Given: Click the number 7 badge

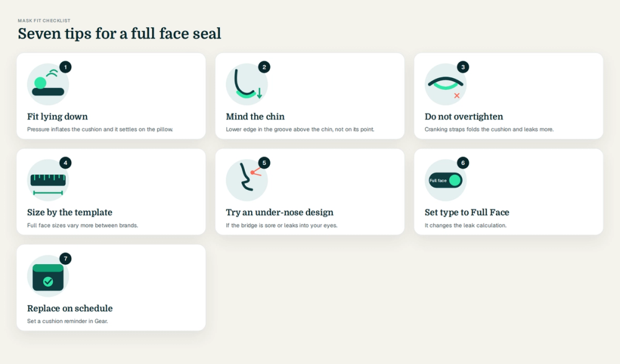Looking at the screenshot, I should pos(66,259).
